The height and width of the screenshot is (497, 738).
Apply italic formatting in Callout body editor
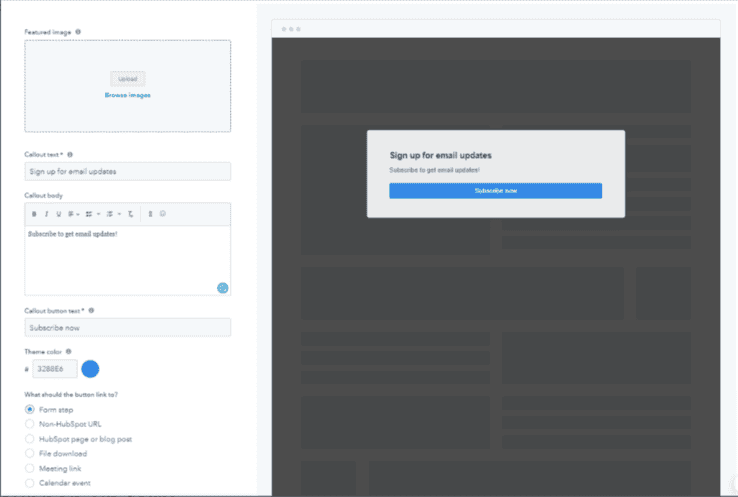click(x=46, y=214)
